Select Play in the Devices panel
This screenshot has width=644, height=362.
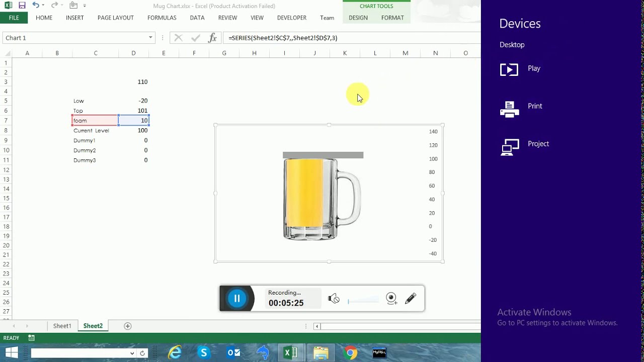520,69
